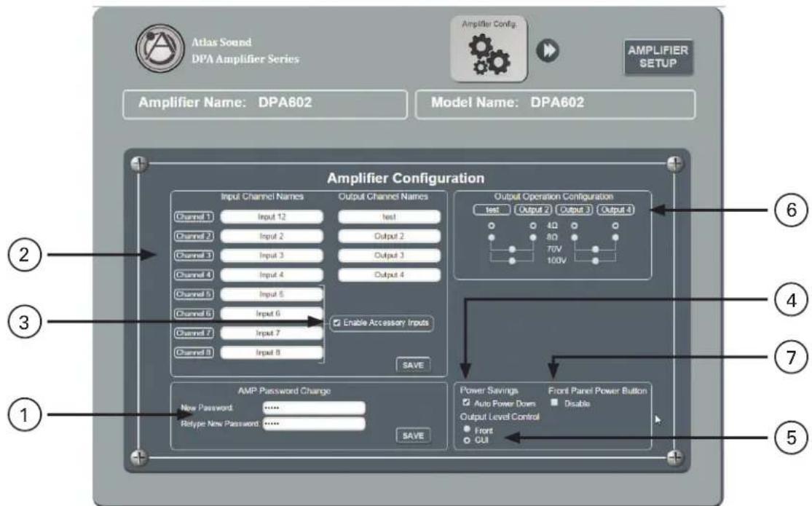Click the Input Channel Names heading
812x506 pixels.
(262, 197)
